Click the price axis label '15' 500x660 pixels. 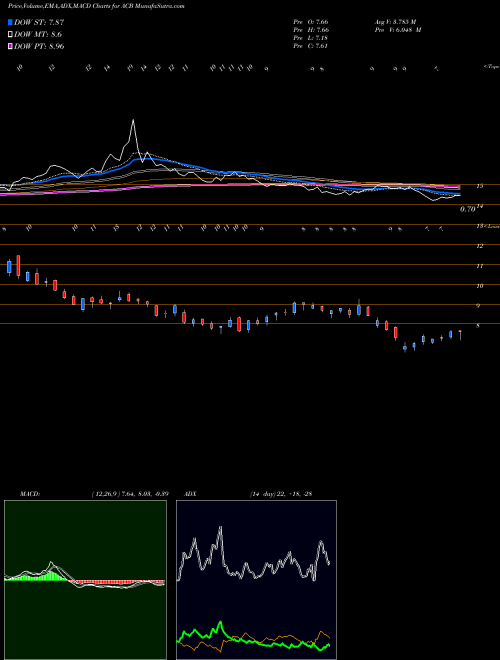click(x=479, y=186)
